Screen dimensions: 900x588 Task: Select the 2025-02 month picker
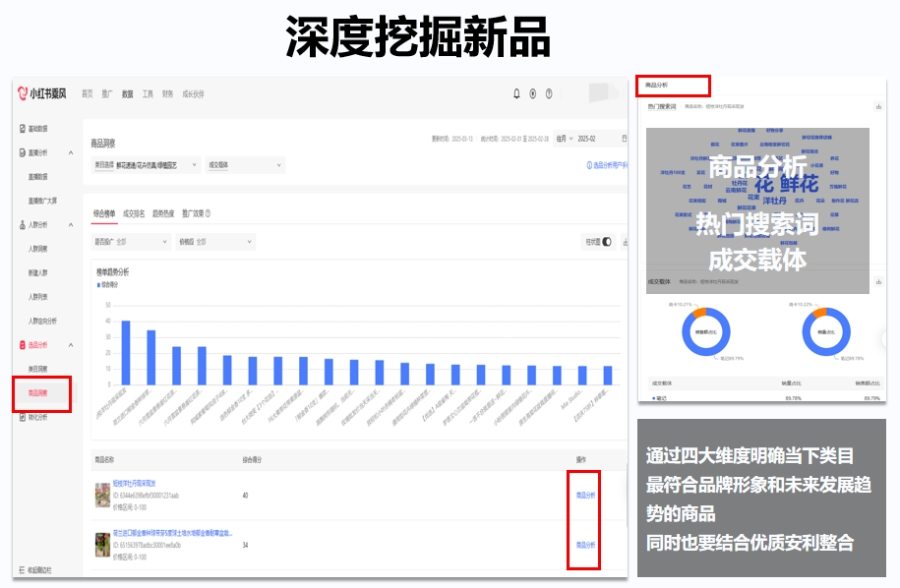click(586, 138)
